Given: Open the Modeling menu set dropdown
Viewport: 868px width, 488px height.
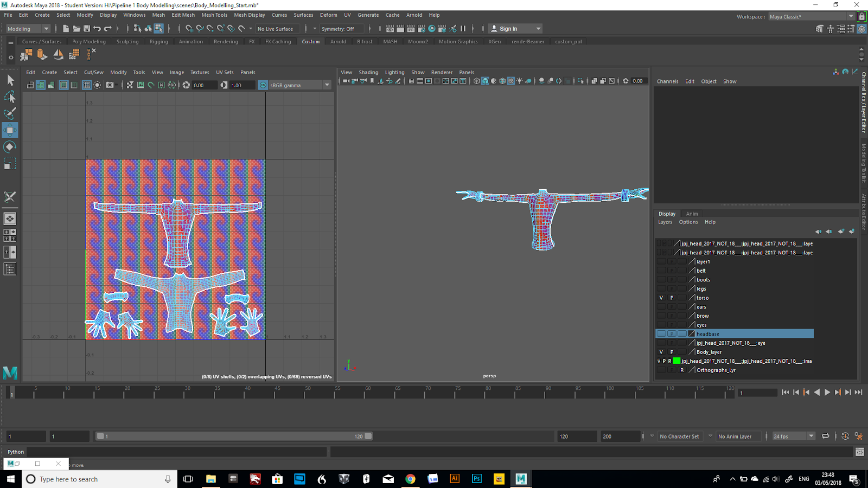Looking at the screenshot, I should pyautogui.click(x=46, y=28).
